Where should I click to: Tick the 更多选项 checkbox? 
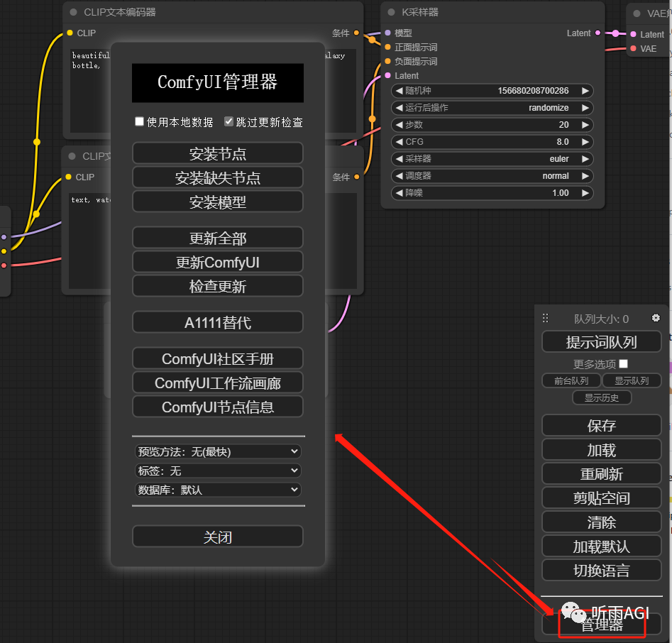pos(624,364)
